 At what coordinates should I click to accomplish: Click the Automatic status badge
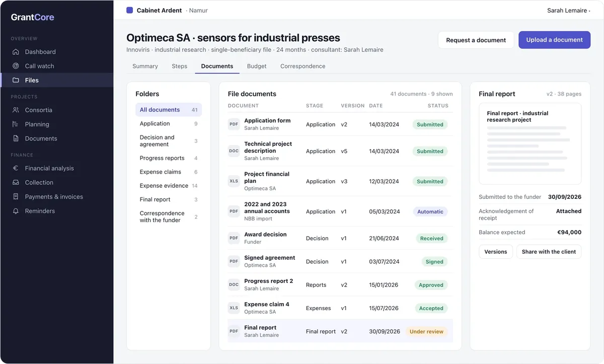[x=430, y=212]
